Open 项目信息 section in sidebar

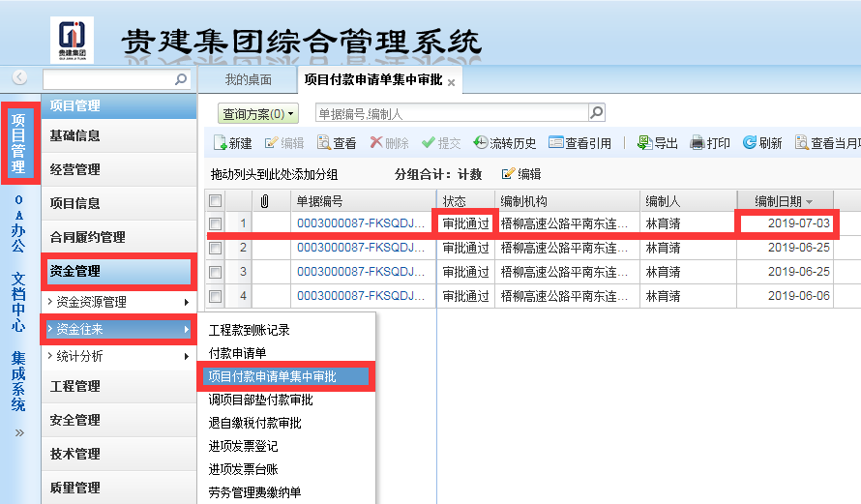[119, 203]
